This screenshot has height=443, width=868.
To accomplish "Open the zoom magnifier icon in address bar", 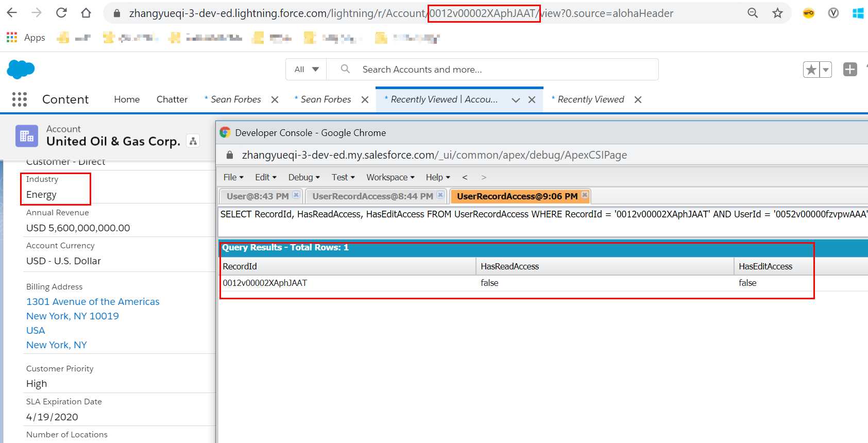I will pyautogui.click(x=753, y=13).
